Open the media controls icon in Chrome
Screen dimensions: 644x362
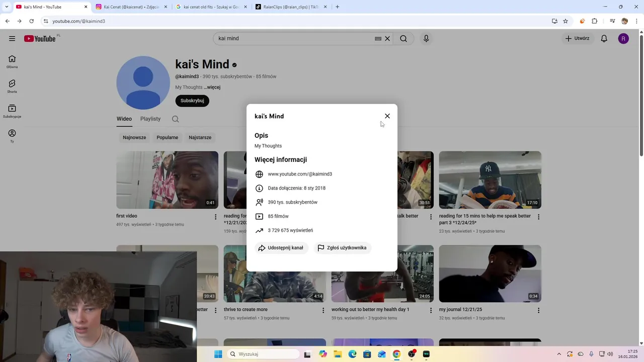click(x=612, y=21)
